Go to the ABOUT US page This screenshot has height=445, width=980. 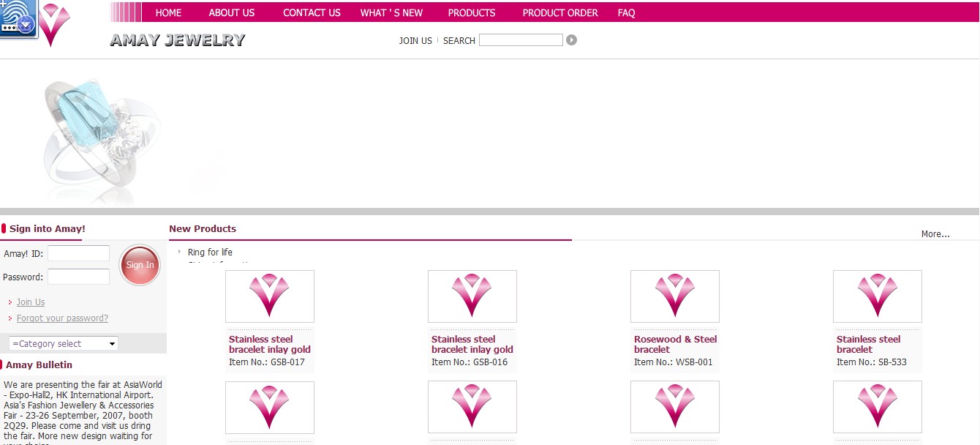click(232, 12)
